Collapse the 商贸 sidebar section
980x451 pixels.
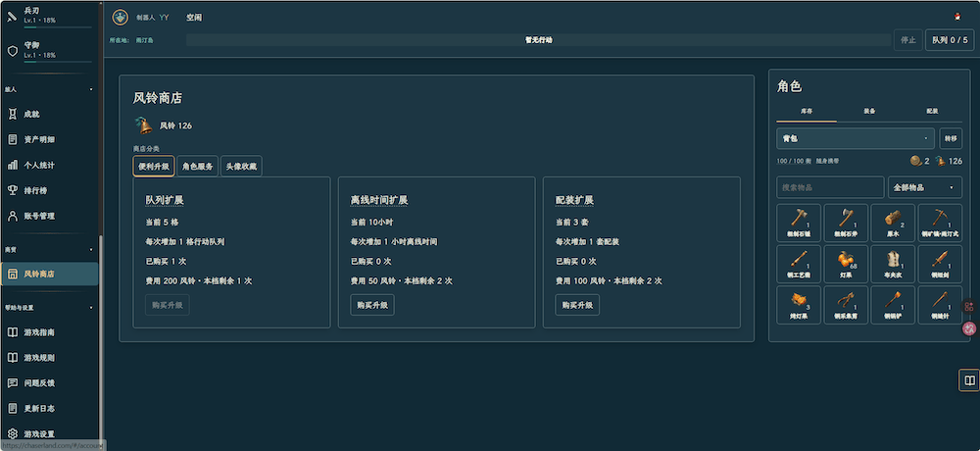(x=49, y=250)
